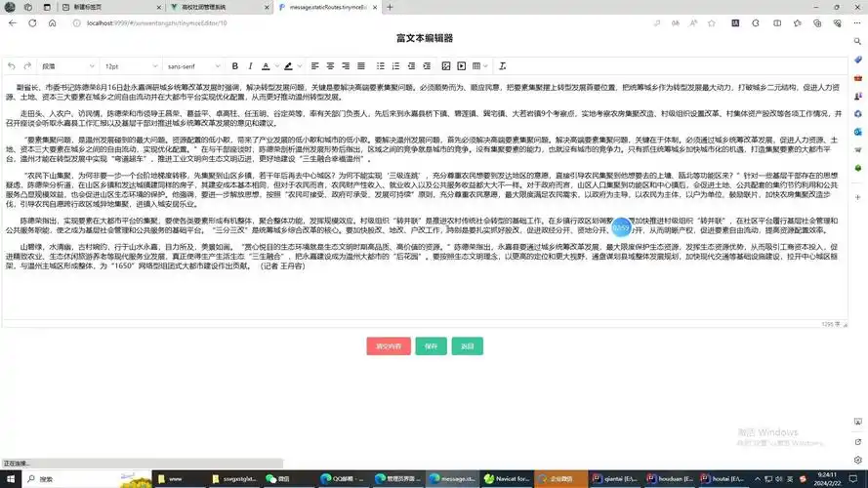Open browser split screen view

(x=777, y=23)
